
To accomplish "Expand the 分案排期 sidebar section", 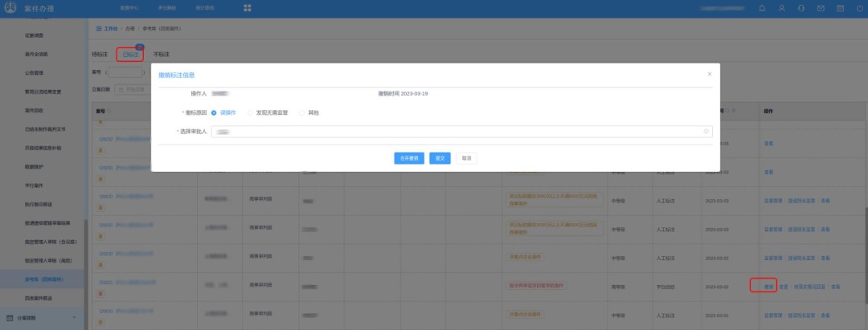I will [x=43, y=318].
